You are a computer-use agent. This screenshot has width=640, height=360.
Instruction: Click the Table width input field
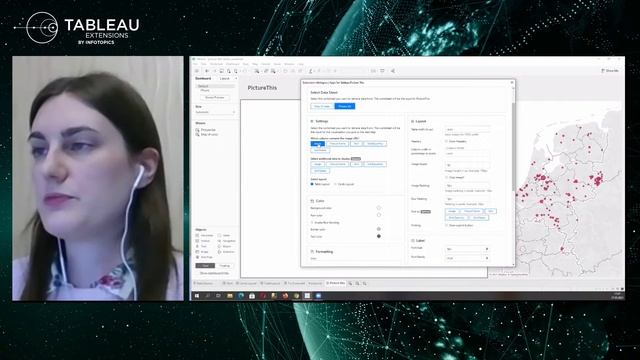click(x=467, y=129)
